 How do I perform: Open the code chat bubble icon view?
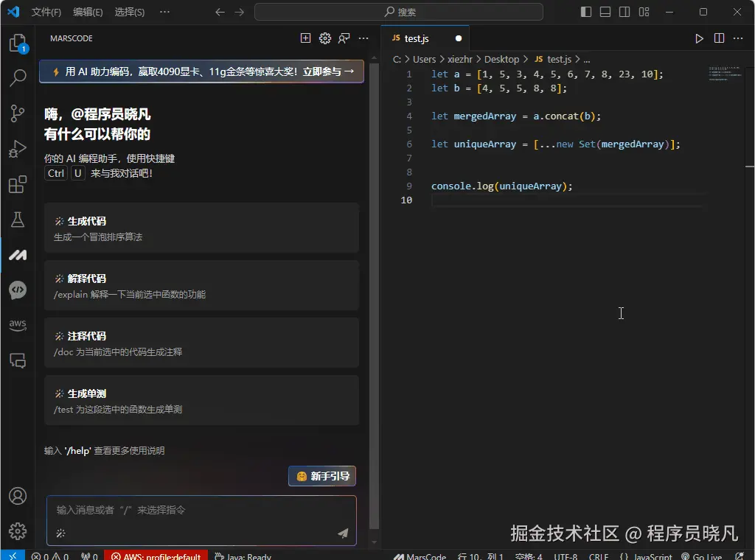[x=18, y=290]
